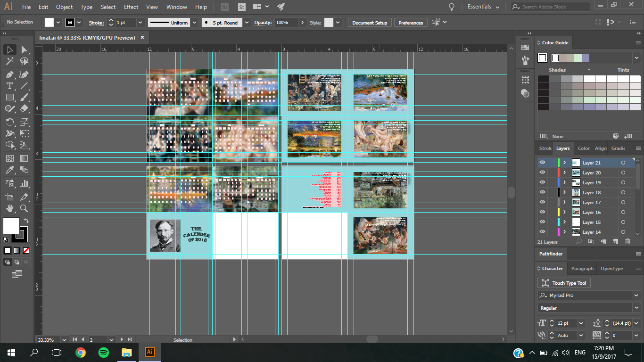The width and height of the screenshot is (644, 362).
Task: Click target circle of Layer 20
Action: (623, 173)
